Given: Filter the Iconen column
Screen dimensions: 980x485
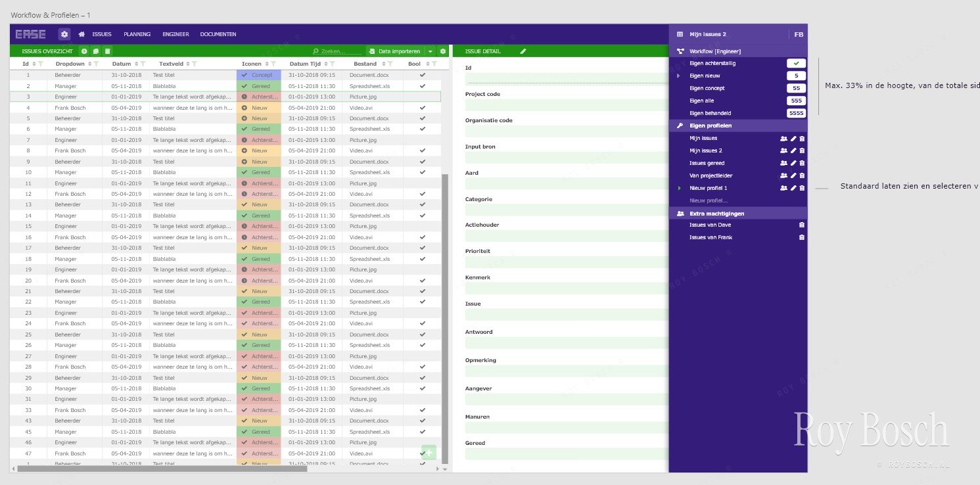Looking at the screenshot, I should point(273,64).
